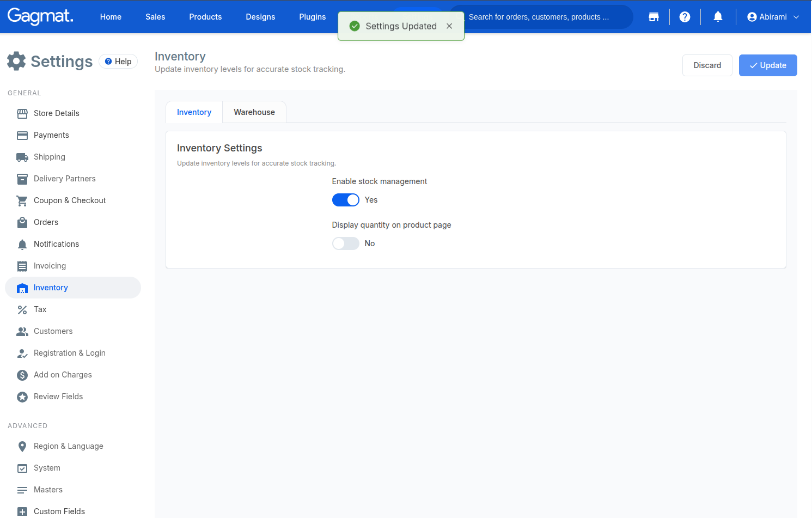Expand the Abirami account dropdown
Image resolution: width=812 pixels, height=518 pixels.
point(773,17)
